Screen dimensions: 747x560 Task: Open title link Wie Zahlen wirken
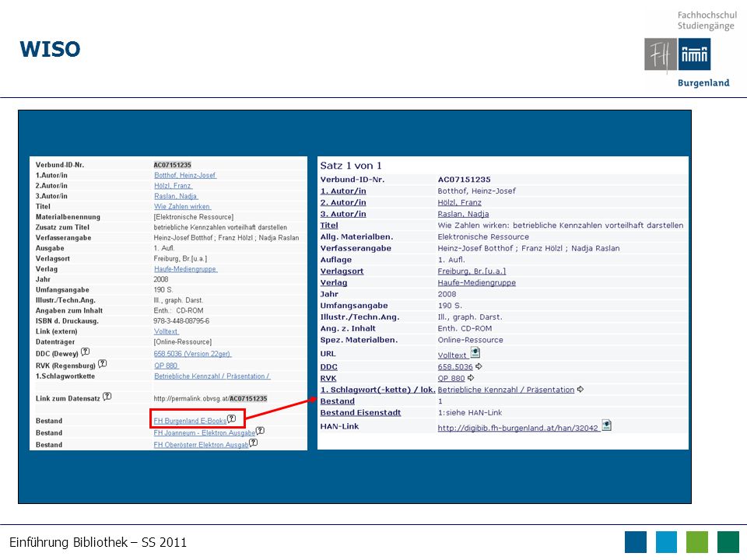point(182,207)
